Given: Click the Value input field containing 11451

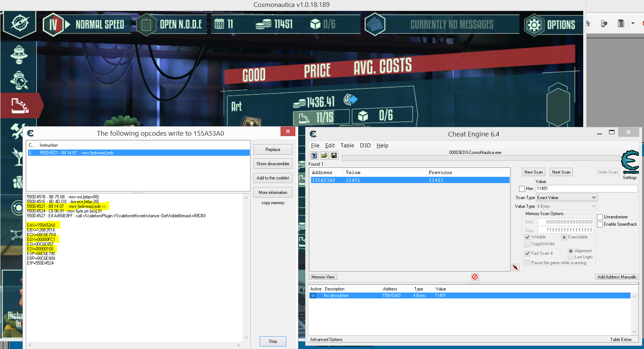Looking at the screenshot, I should [586, 189].
